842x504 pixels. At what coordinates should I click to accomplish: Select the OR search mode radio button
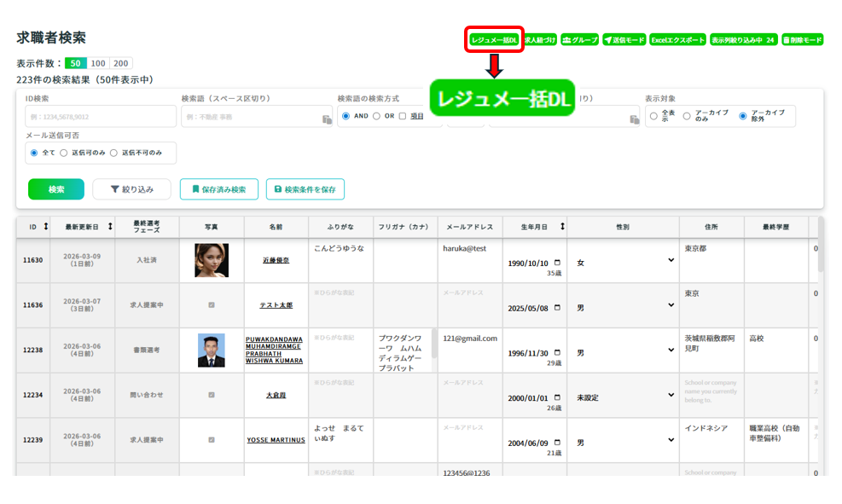click(x=376, y=116)
